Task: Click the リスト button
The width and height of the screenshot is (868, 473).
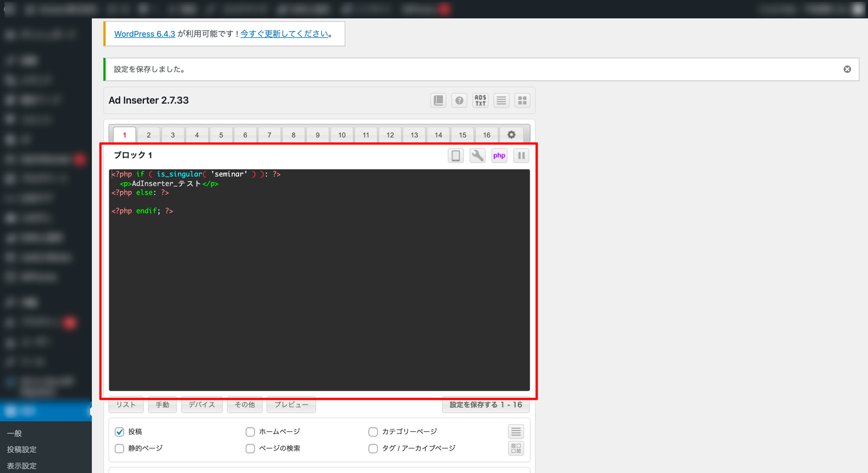Action: point(126,405)
